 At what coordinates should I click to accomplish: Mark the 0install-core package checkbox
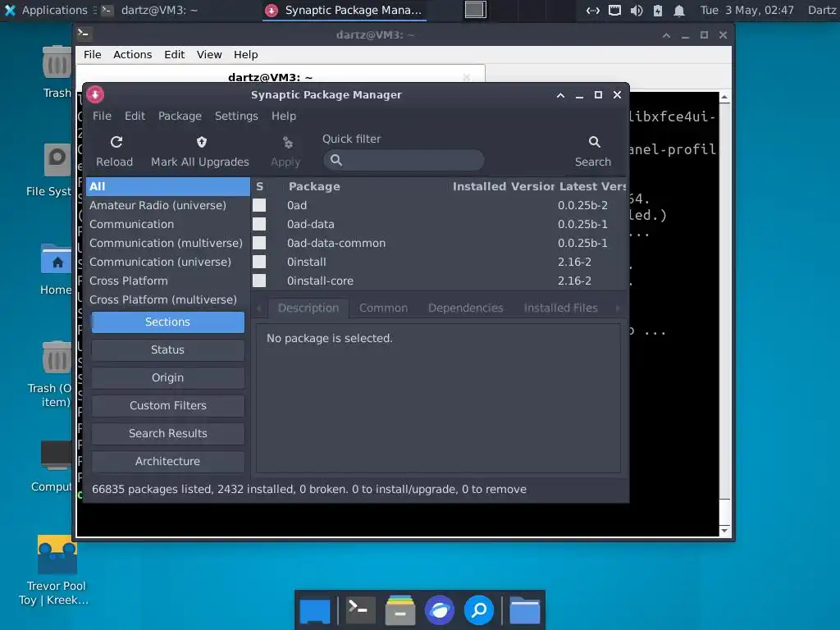click(259, 281)
